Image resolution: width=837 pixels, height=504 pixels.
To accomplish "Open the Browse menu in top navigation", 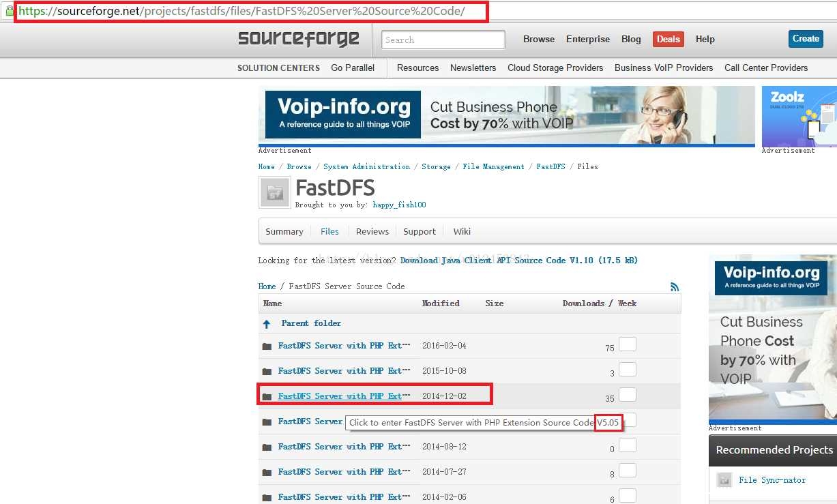I will tap(539, 39).
